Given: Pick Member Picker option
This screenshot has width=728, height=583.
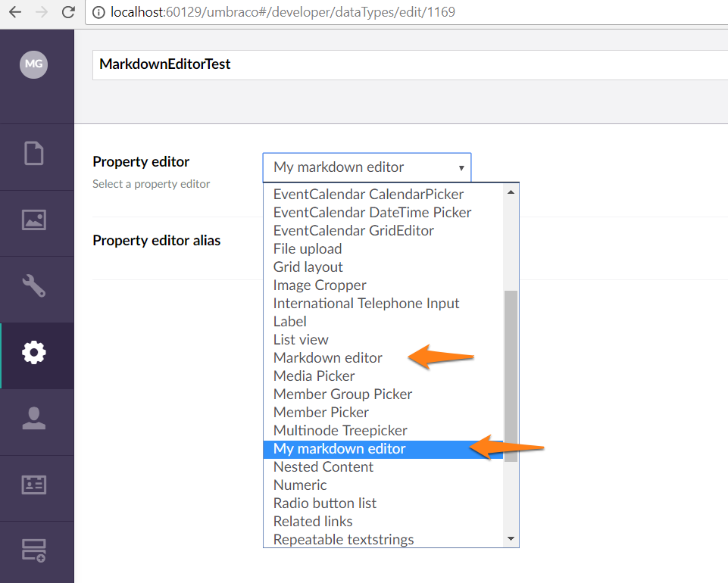Looking at the screenshot, I should click(383, 412).
